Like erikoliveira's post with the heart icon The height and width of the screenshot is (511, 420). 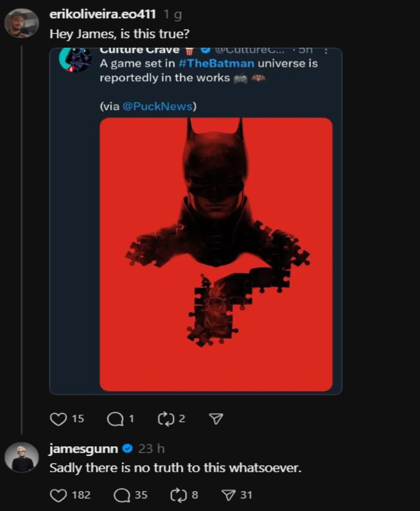click(x=58, y=419)
